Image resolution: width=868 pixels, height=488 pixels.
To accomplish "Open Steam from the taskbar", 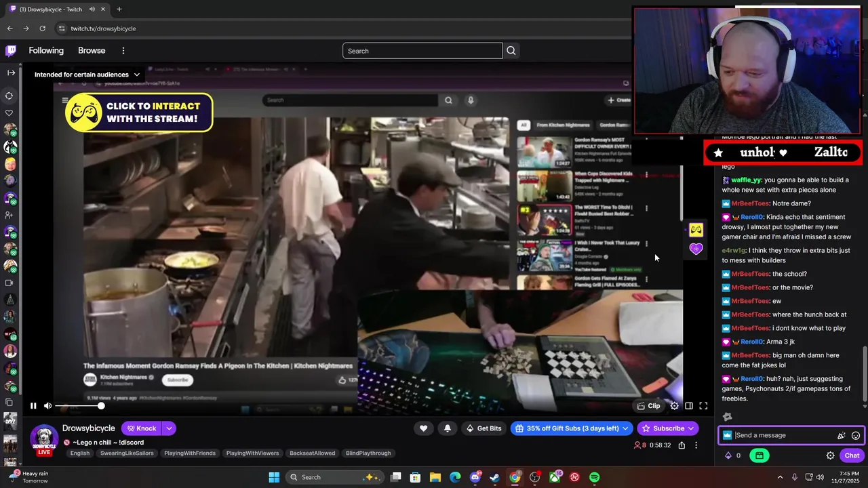I will click(495, 477).
